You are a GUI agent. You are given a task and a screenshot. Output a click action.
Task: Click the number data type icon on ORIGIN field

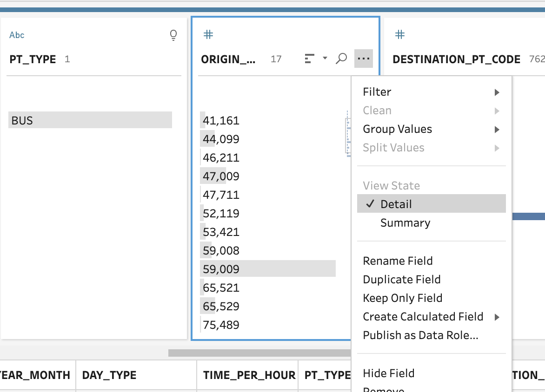click(208, 34)
